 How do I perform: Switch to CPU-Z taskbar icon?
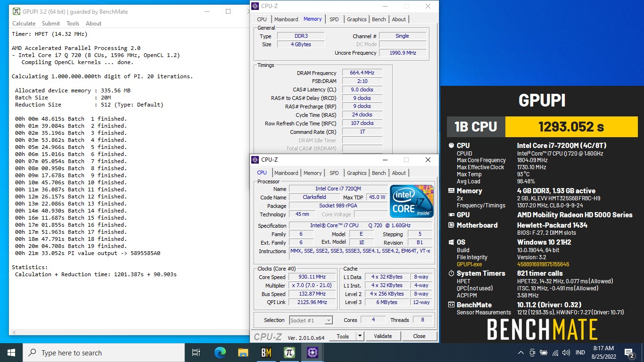pos(312,353)
